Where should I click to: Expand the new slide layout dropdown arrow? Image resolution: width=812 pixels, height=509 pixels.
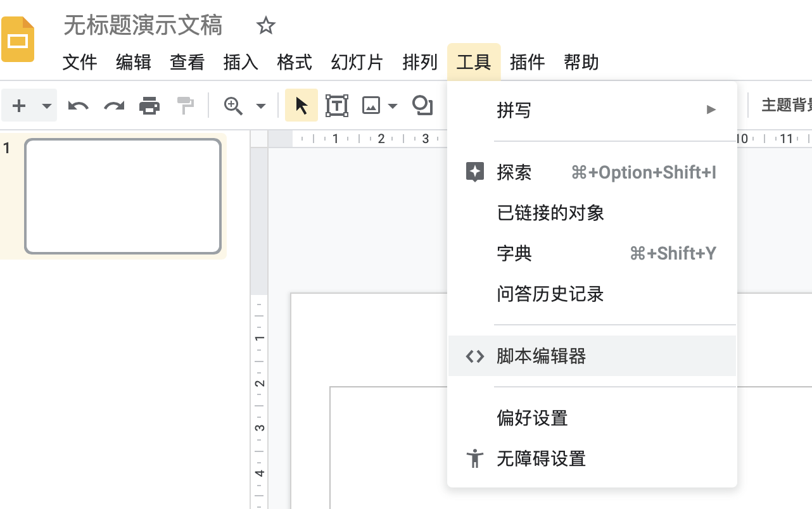click(x=47, y=106)
